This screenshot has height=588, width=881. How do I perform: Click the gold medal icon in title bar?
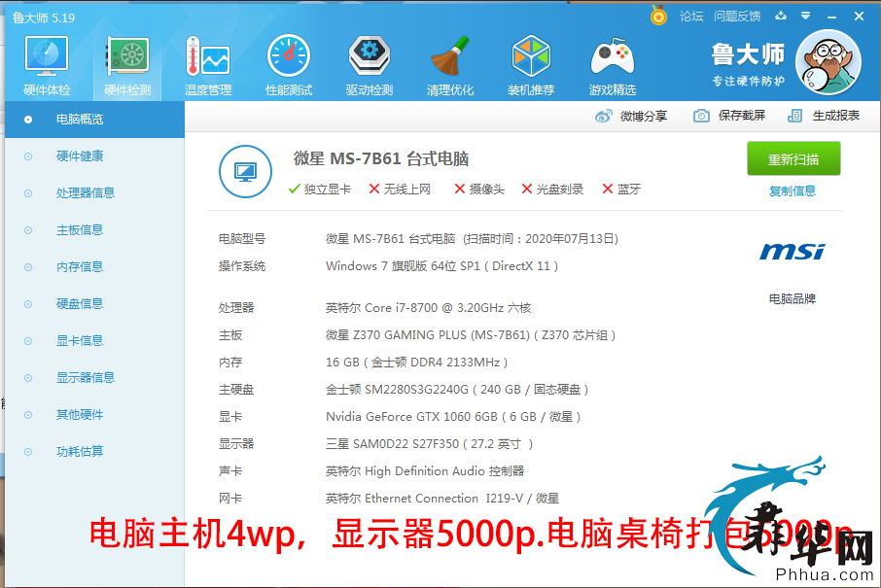click(658, 16)
